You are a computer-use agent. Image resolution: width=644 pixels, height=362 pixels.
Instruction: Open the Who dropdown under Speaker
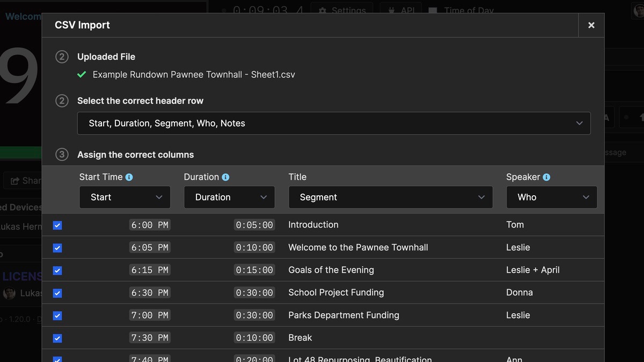click(551, 197)
